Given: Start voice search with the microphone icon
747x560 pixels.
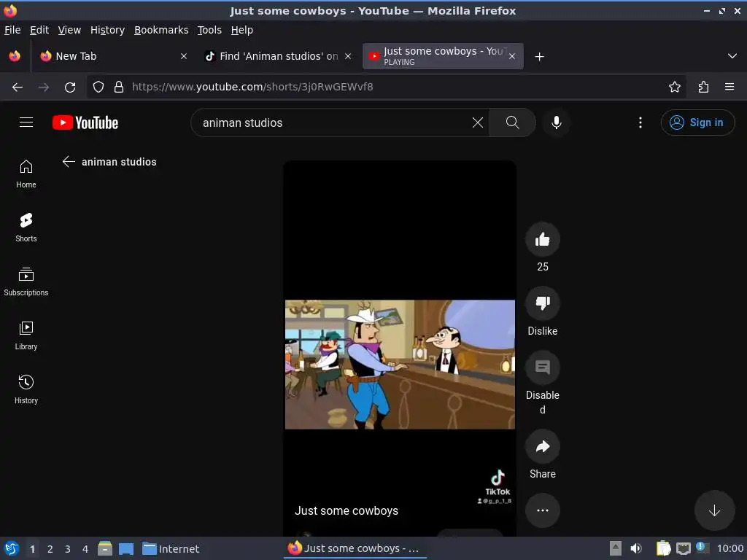Looking at the screenshot, I should [556, 122].
